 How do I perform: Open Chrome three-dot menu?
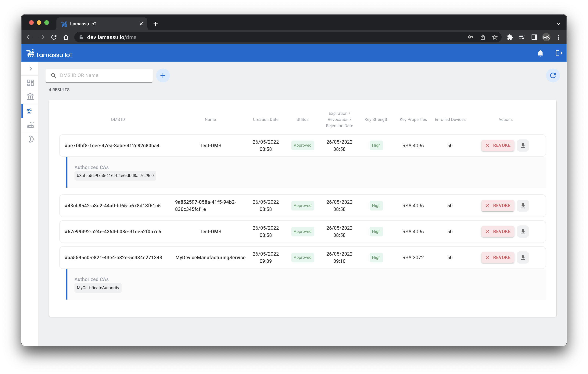coord(558,37)
